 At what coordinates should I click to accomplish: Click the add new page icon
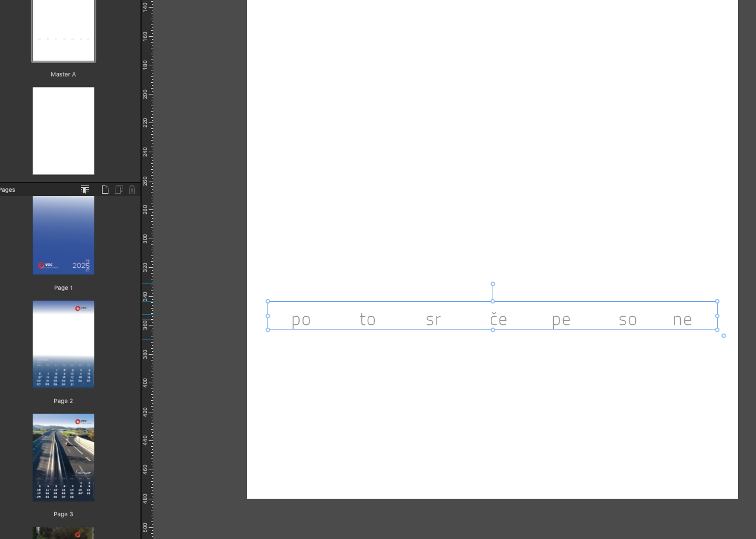pos(105,190)
